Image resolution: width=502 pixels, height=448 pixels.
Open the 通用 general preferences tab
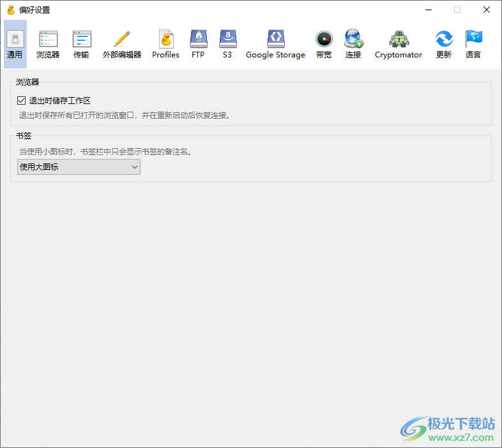tap(15, 44)
